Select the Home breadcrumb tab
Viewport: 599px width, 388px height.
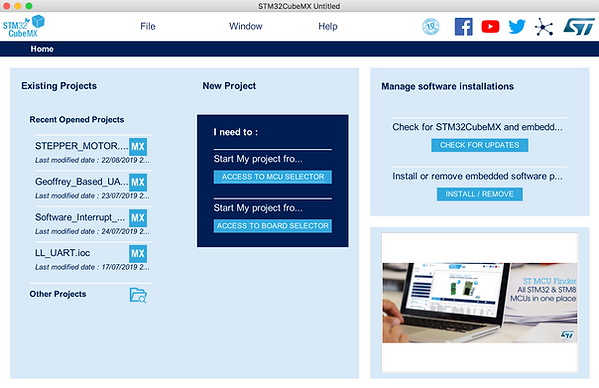click(x=42, y=49)
